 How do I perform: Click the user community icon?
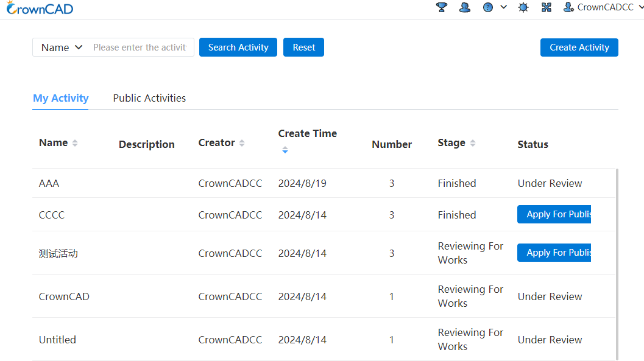tap(464, 7)
